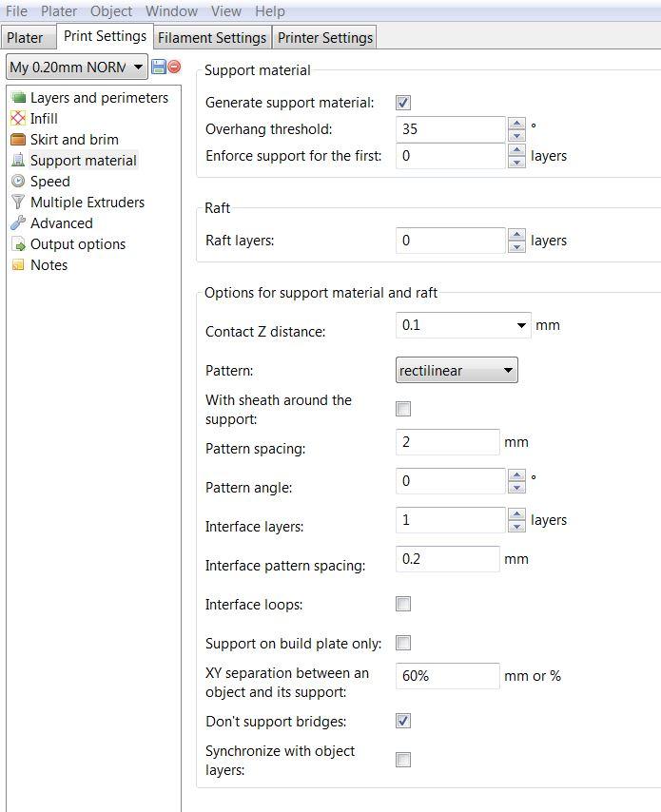This screenshot has width=661, height=812.
Task: Select the Speed settings clock icon
Action: click(18, 182)
